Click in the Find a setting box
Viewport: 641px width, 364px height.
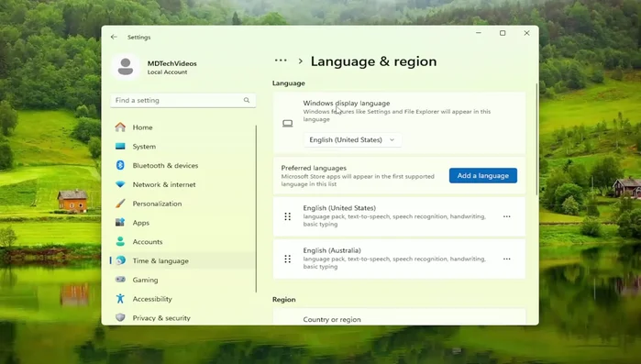182,100
